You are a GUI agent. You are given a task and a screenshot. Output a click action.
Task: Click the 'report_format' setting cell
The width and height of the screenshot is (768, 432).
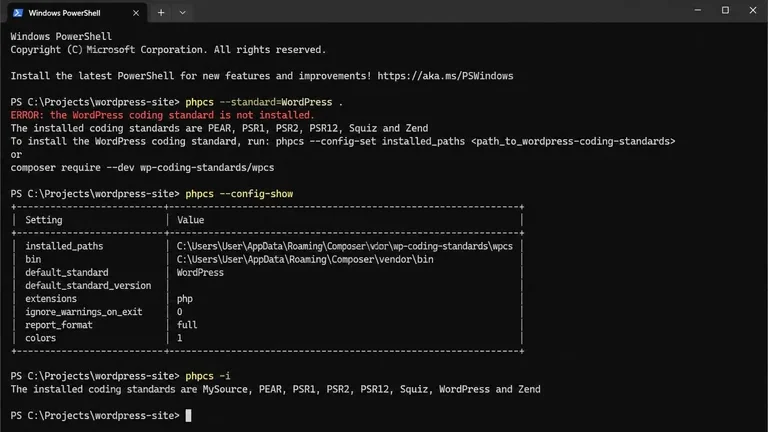tap(59, 325)
